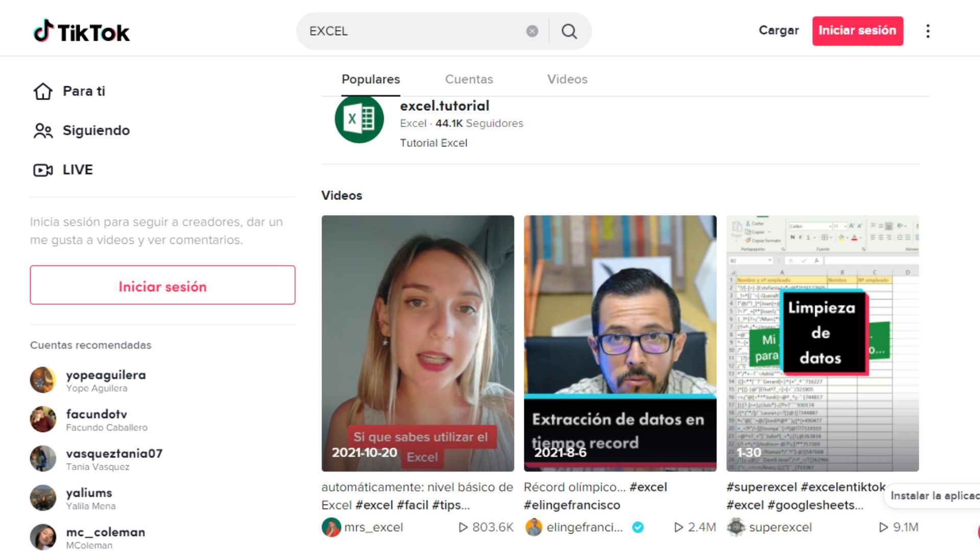Click the Instalar la aplicación button
This screenshot has width=980, height=551.
[x=933, y=496]
